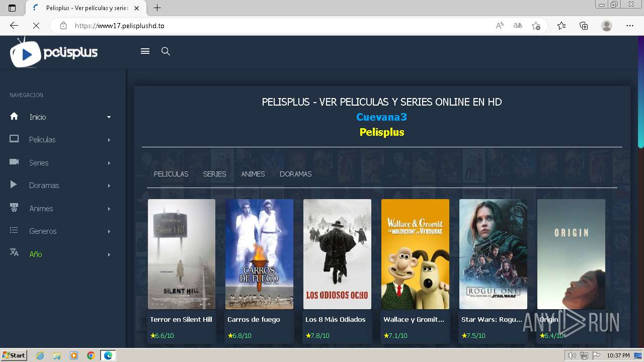The image size is (644, 362).
Task: Click the Los Odiosos Ocho poster
Action: [x=337, y=254]
